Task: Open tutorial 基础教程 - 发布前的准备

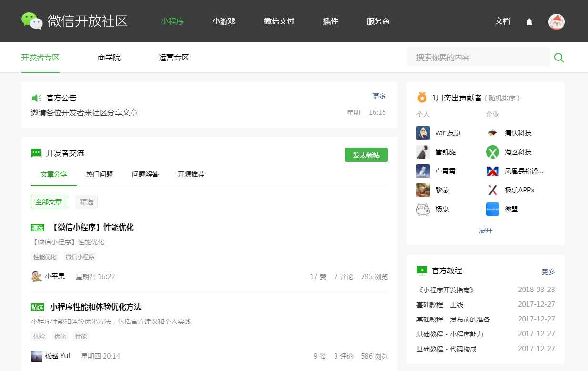Action: [453, 320]
